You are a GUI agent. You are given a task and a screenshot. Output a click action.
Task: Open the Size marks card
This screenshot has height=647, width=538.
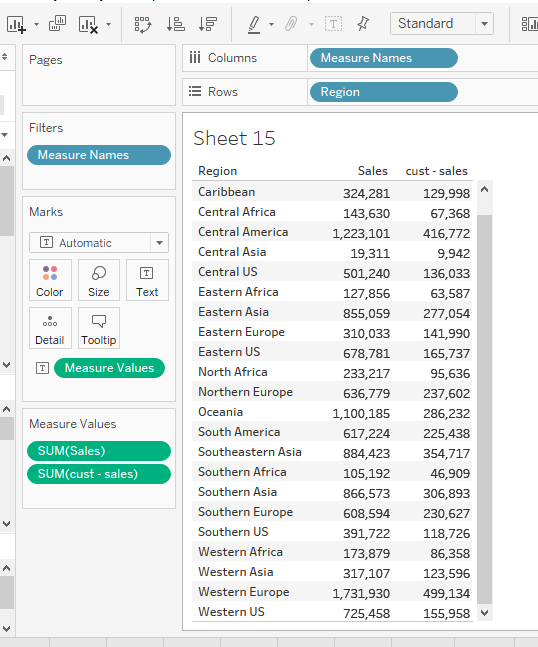click(99, 280)
